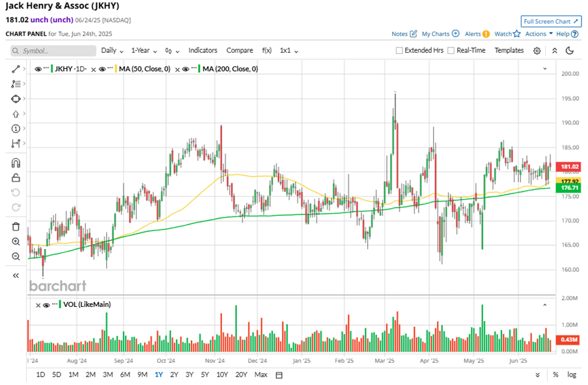The image size is (588, 385).
Task: Open f(x) expression tool
Action: pyautogui.click(x=266, y=50)
